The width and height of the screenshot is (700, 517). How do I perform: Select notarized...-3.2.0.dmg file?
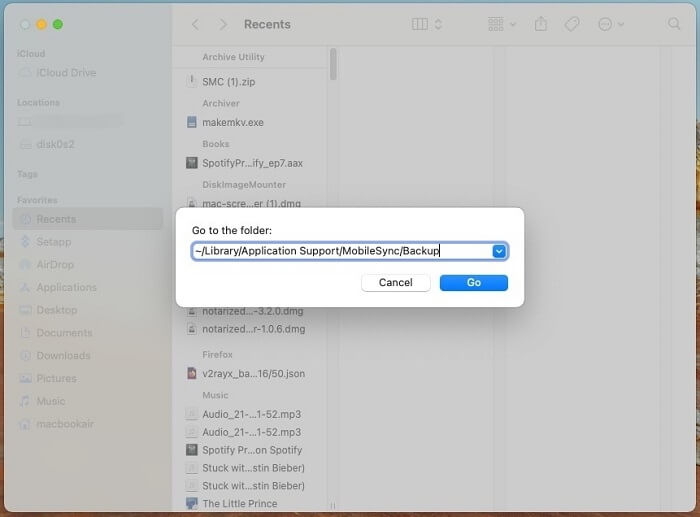[253, 312]
